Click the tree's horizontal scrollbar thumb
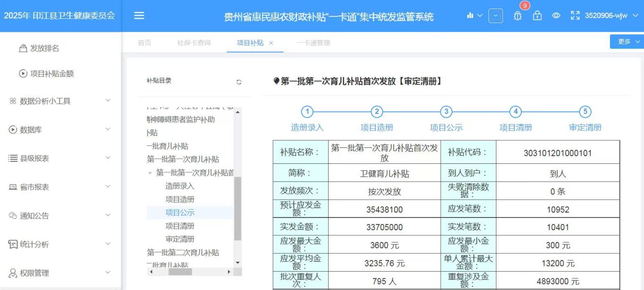 (180, 272)
